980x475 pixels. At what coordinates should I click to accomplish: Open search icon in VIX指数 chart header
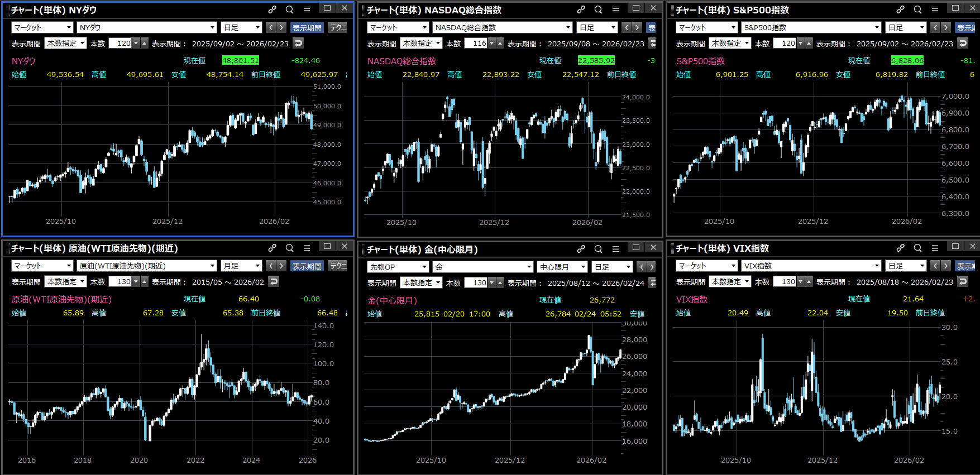tap(917, 248)
